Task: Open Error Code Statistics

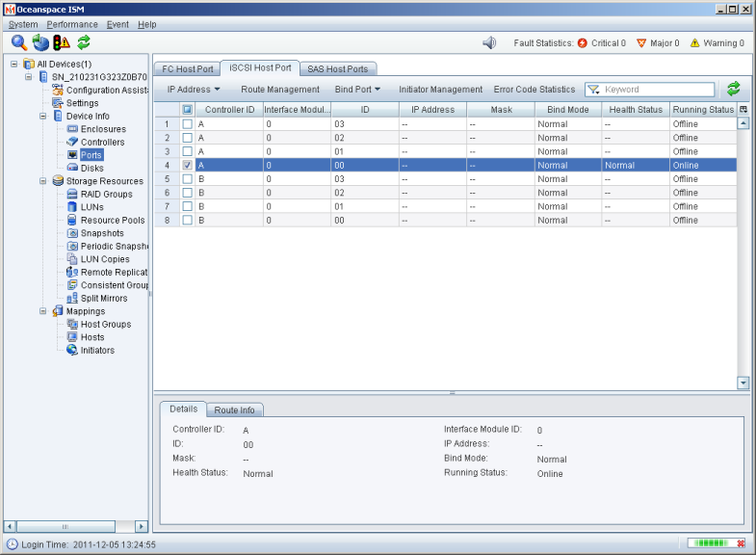Action: pos(534,90)
